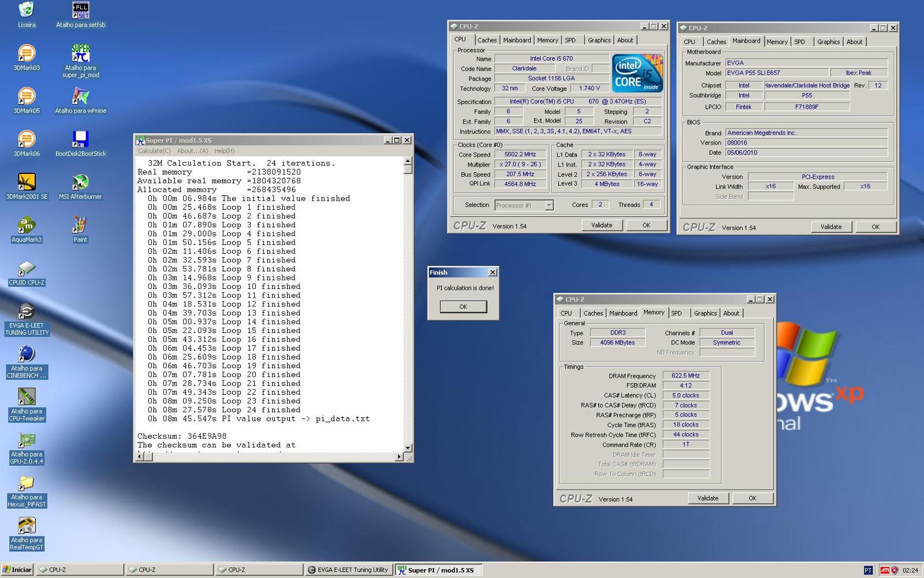Open the Calculate(C) menu in Super PI
This screenshot has width=924, height=578.
pyautogui.click(x=154, y=151)
